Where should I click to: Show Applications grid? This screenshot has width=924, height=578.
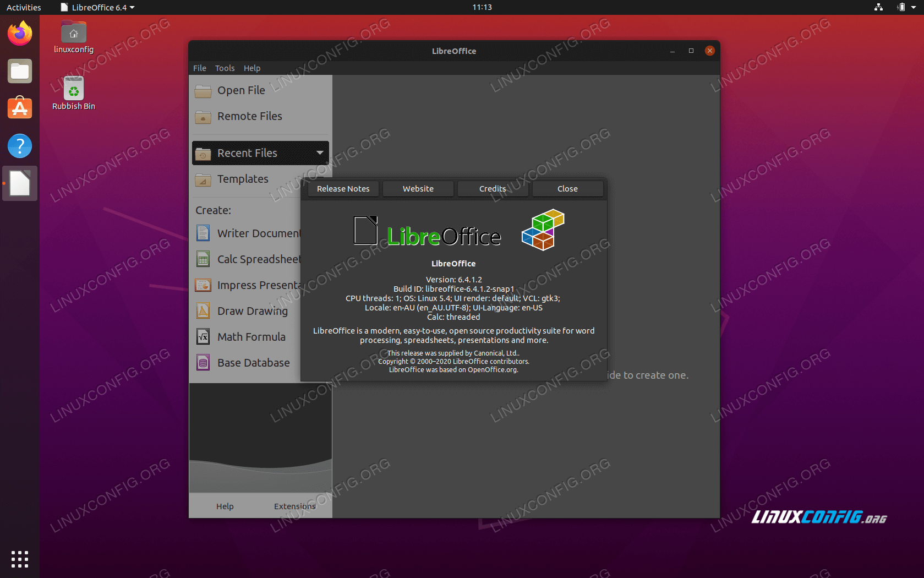click(20, 559)
